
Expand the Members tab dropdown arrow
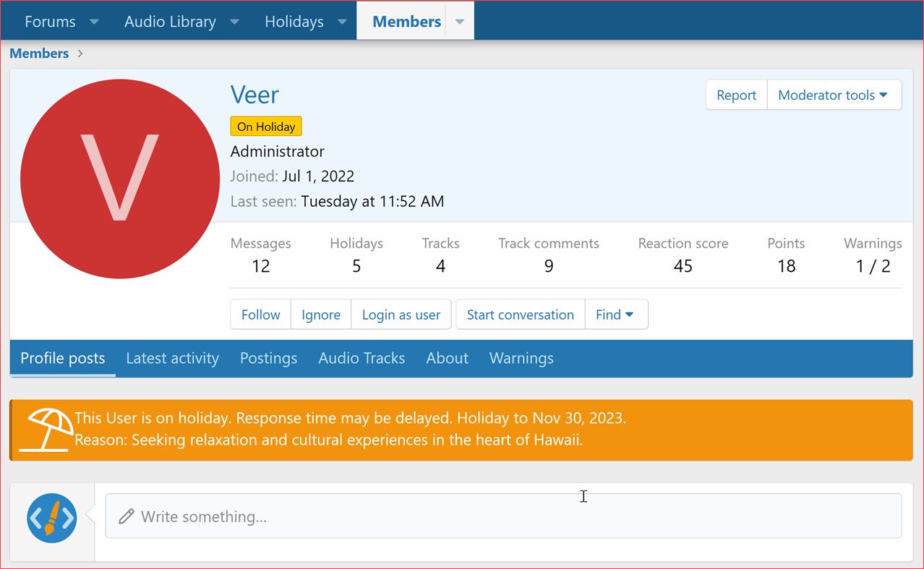(x=460, y=21)
